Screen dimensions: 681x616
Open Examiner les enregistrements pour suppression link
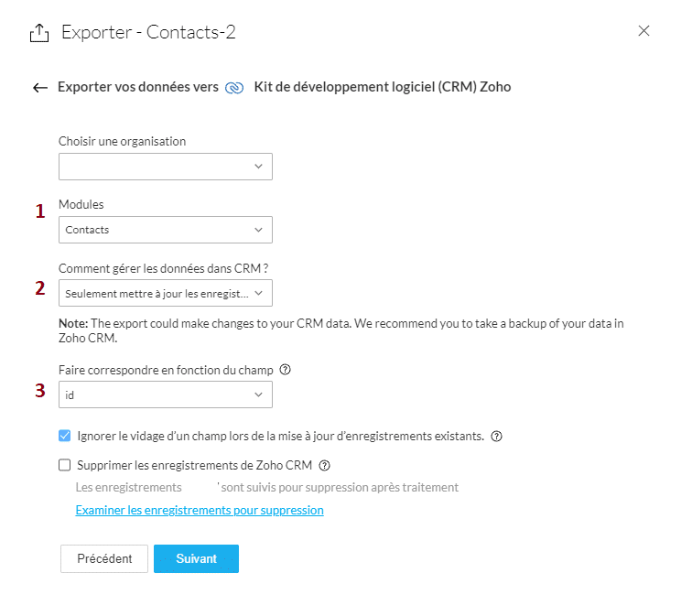(200, 510)
